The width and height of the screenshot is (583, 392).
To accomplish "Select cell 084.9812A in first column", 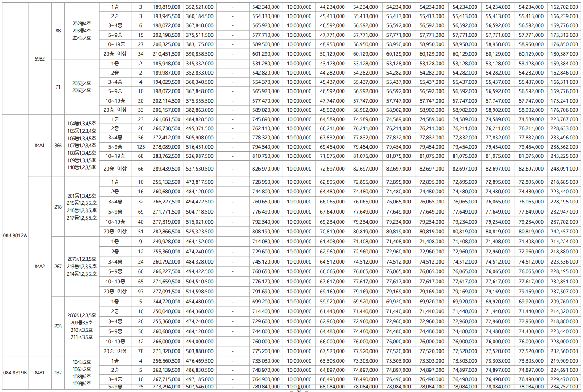I will click(15, 235).
